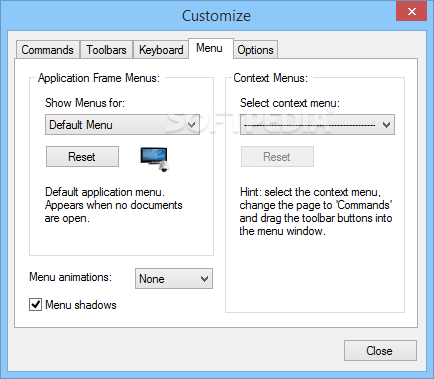
Task: Click the 'Hint: select the context menu,' text
Action: (310, 192)
